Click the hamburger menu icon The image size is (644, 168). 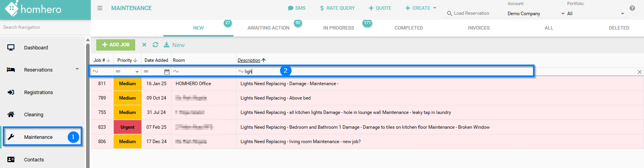(x=100, y=8)
